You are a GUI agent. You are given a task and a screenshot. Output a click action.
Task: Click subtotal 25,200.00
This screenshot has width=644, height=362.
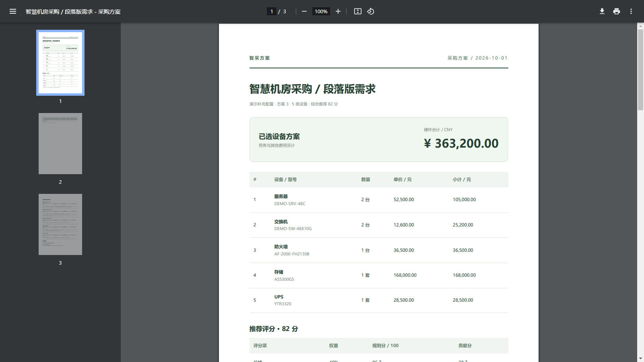(463, 225)
